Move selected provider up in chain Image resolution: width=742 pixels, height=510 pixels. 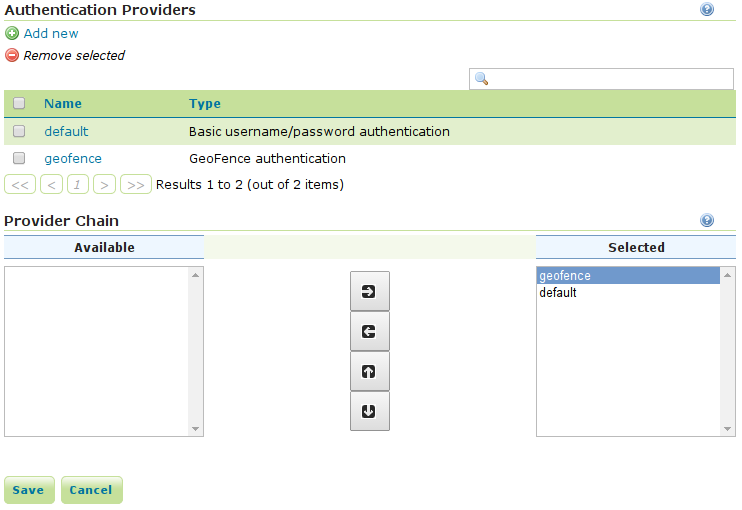(x=369, y=371)
